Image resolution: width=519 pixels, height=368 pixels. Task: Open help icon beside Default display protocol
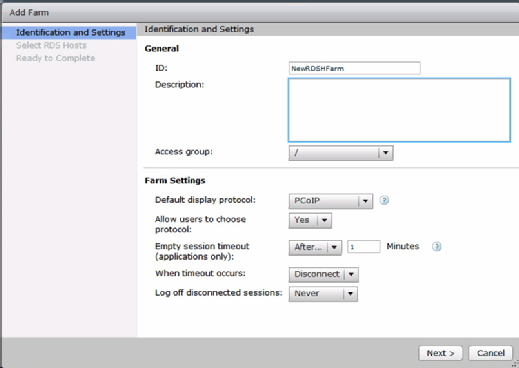click(x=384, y=200)
